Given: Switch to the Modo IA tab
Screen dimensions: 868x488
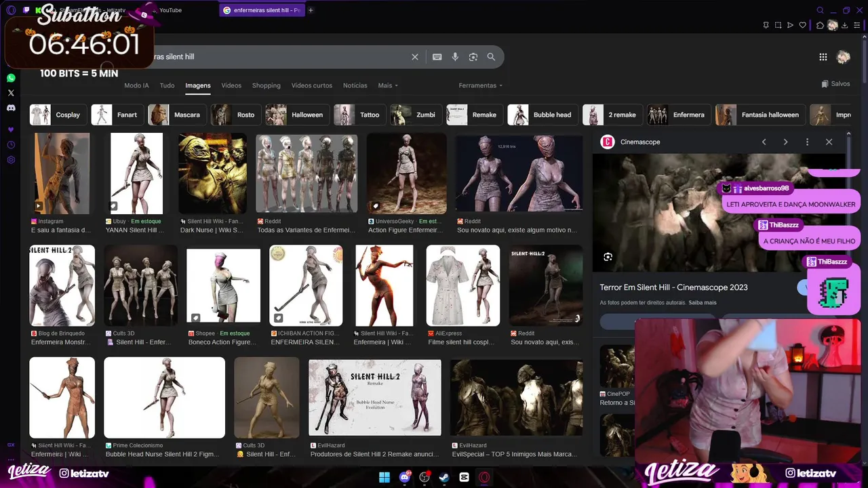Looking at the screenshot, I should coord(136,85).
